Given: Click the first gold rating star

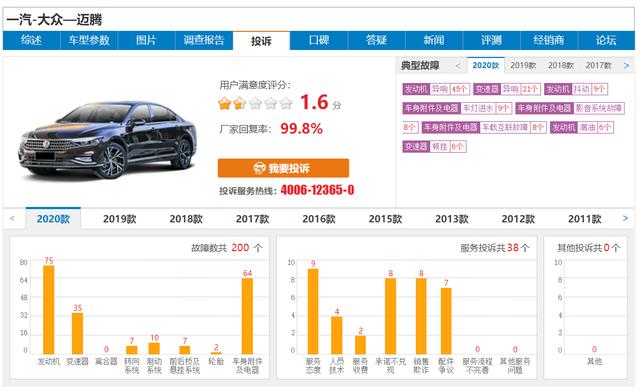Looking at the screenshot, I should tap(224, 103).
